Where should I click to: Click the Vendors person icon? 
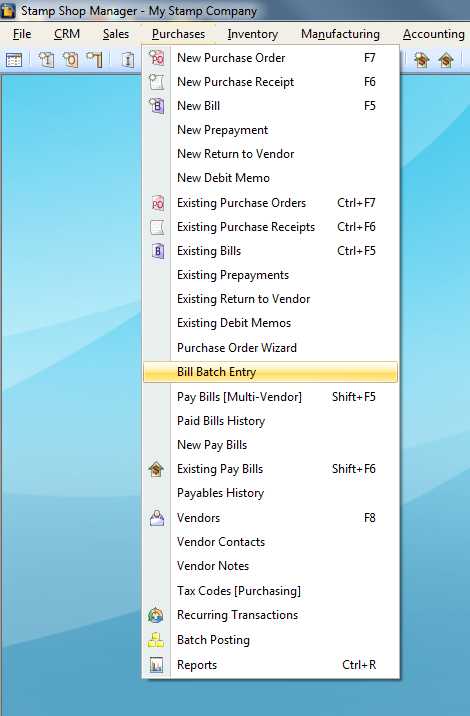(x=157, y=518)
